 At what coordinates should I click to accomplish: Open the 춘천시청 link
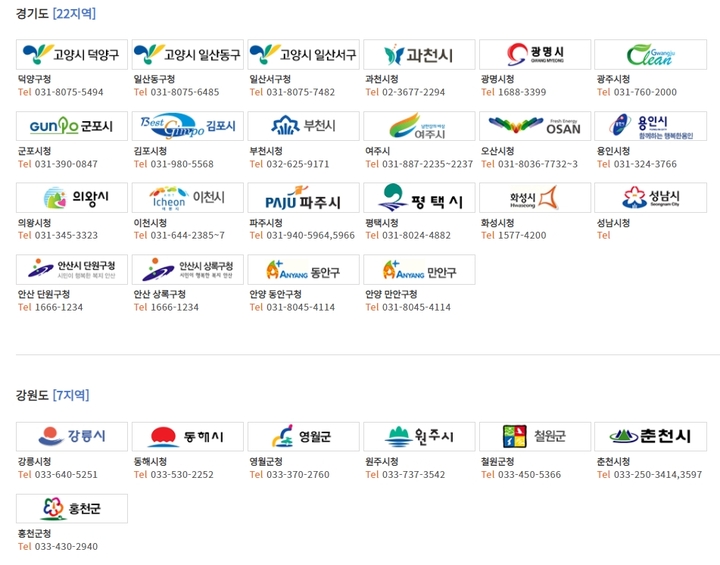[x=613, y=462]
